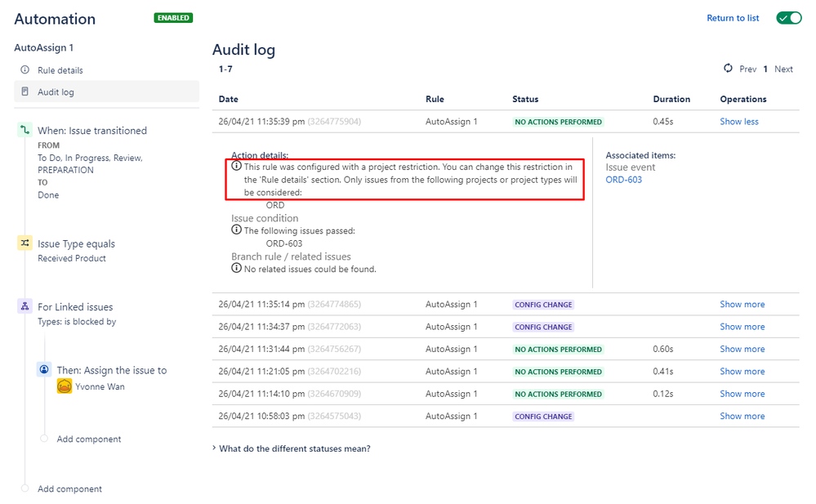
Task: Click Yvonne Wan's avatar
Action: 65,386
